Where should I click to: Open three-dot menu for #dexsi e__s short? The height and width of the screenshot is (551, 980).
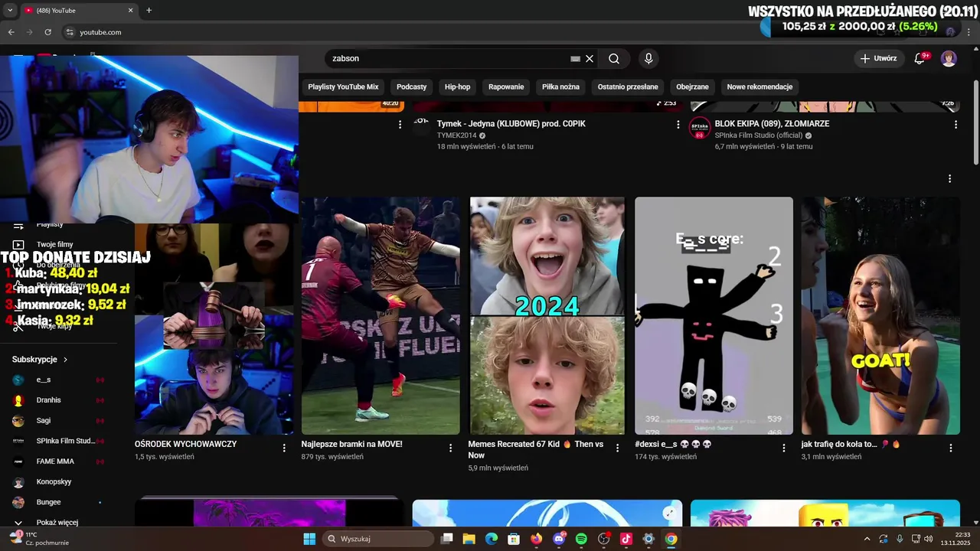tap(784, 448)
